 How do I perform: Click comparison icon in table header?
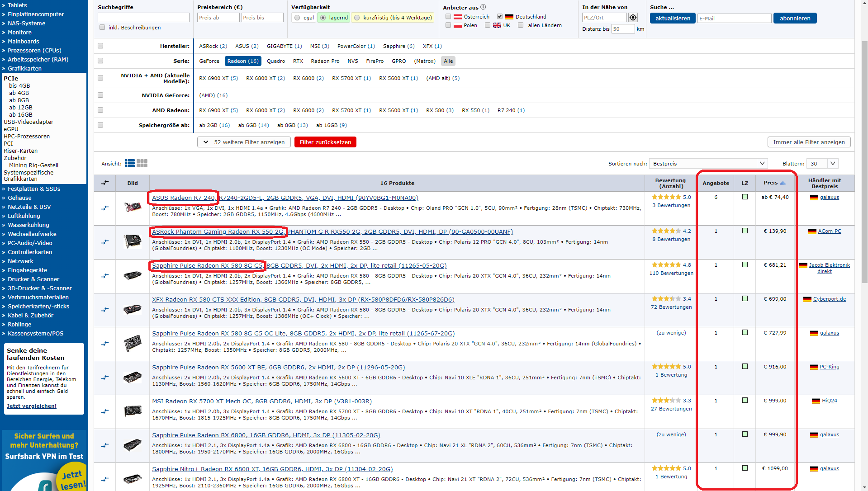105,183
